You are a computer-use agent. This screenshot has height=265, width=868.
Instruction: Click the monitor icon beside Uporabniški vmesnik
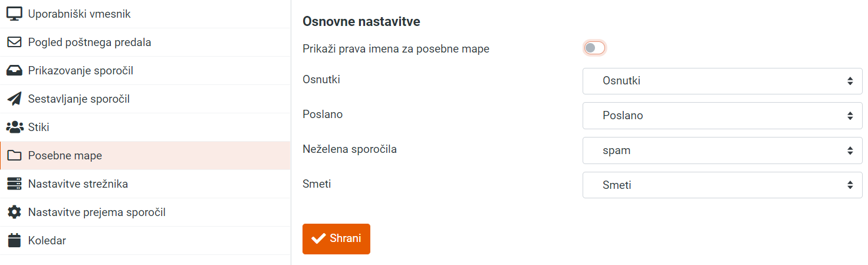click(x=14, y=14)
